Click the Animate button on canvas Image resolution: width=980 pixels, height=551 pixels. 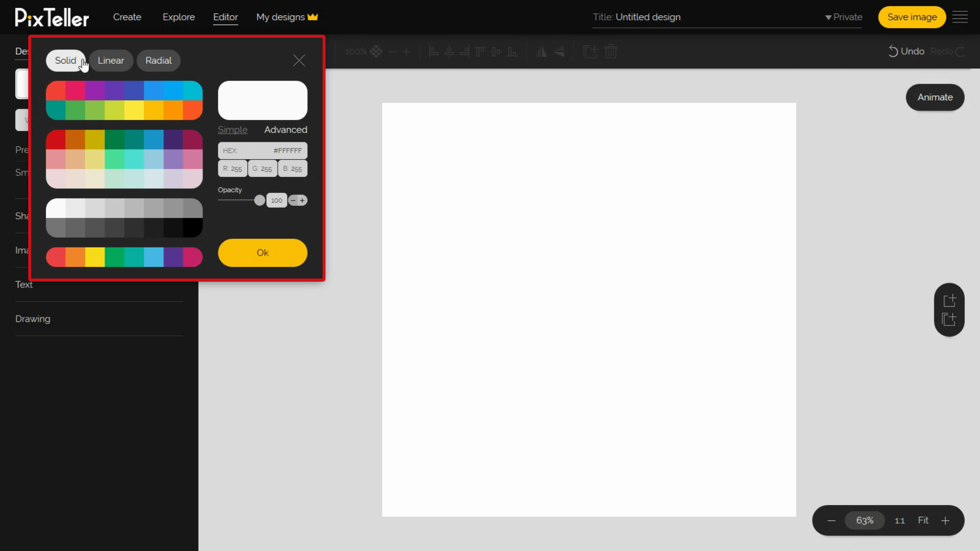[935, 97]
